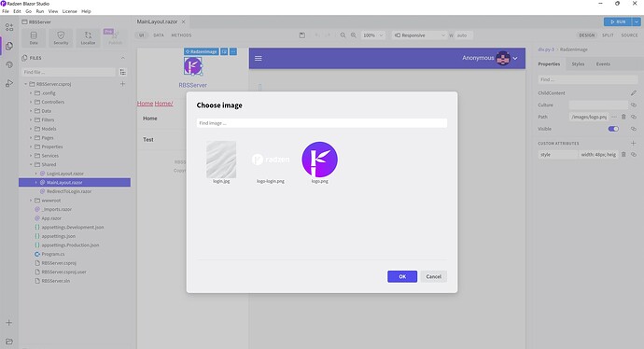This screenshot has width=644, height=349.
Task: Delete the Path property with trash icon
Action: click(x=623, y=117)
